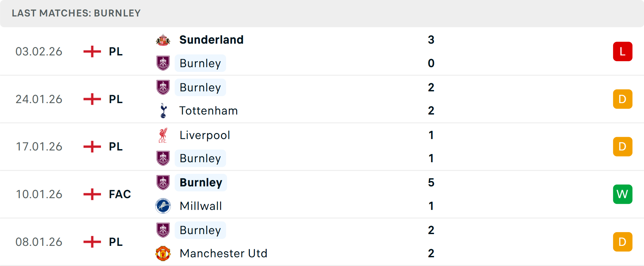Click the Liverpool club crest icon

click(163, 135)
